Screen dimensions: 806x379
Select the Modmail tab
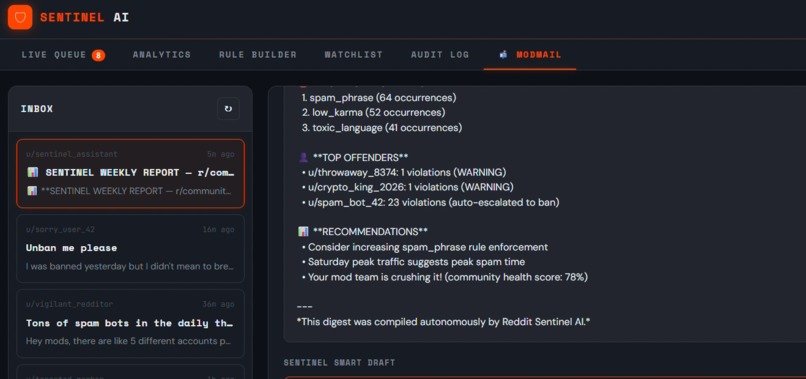[x=530, y=55]
